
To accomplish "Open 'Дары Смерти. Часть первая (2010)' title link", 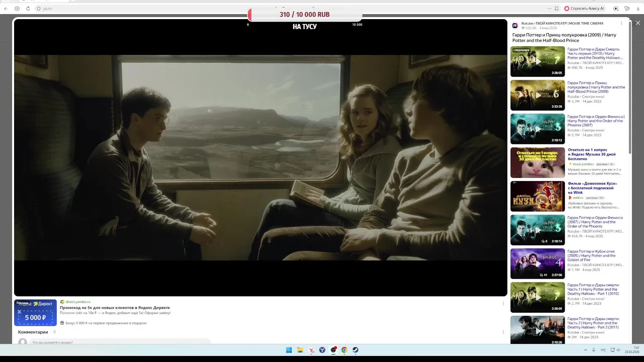I will 595,53.
